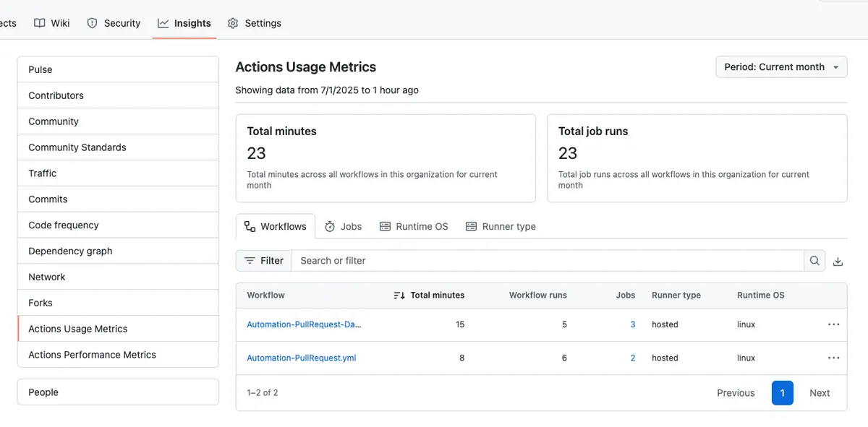Switch to the Runtime OS tab
The image size is (868, 427).
pyautogui.click(x=414, y=226)
